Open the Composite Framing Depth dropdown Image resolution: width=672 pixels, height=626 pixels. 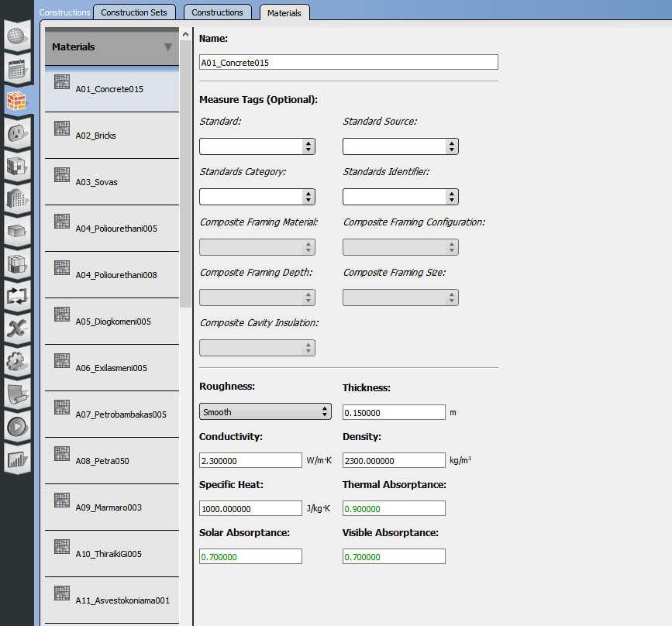257,298
